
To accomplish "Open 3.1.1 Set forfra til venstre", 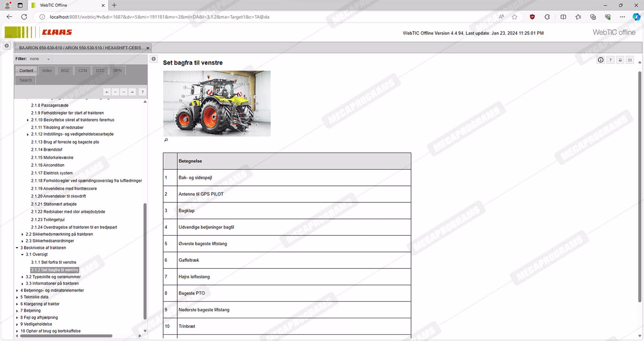I will pos(54,262).
